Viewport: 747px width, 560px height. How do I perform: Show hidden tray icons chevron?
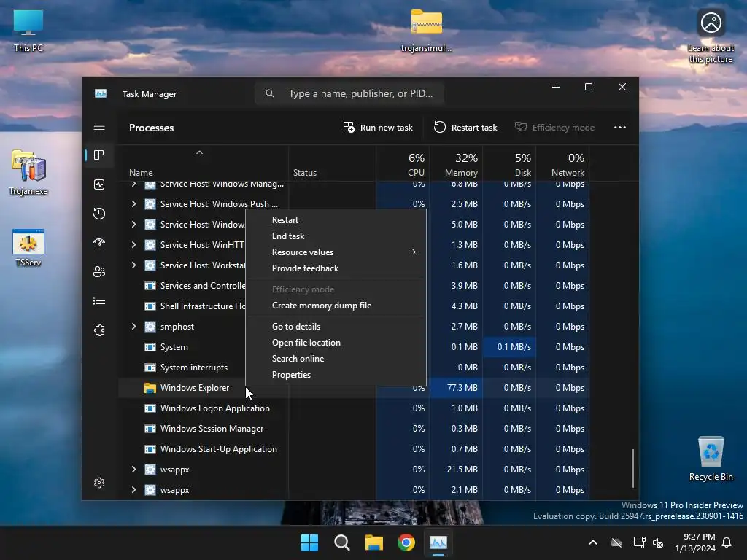tap(593, 542)
